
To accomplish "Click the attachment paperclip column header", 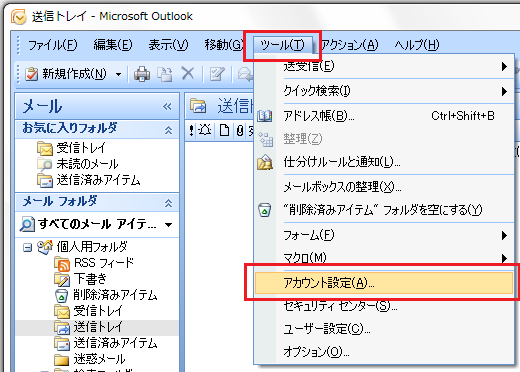I will pos(239,130).
